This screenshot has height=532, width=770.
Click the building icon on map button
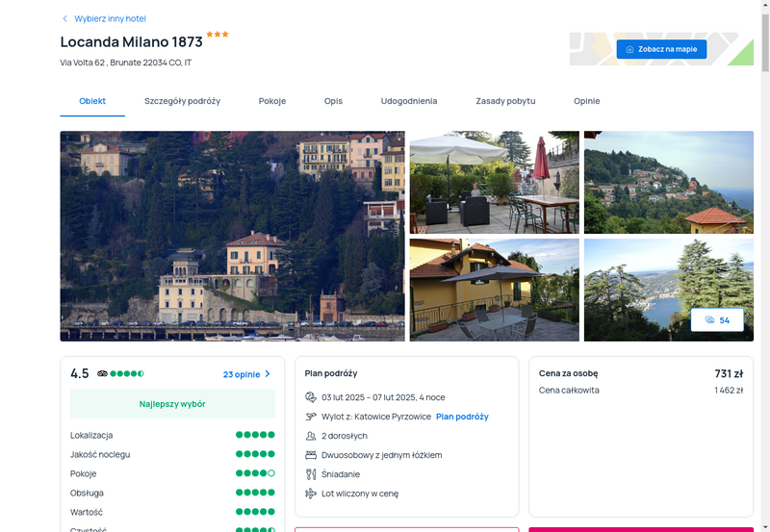tap(629, 49)
